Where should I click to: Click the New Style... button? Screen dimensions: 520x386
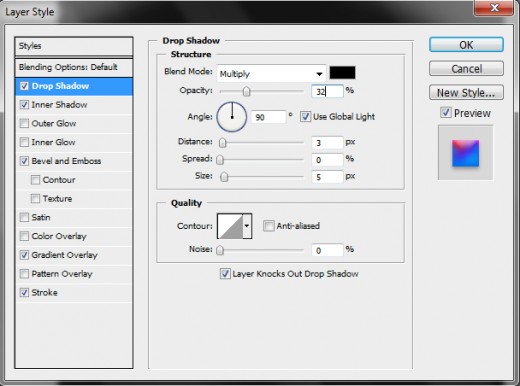pyautogui.click(x=466, y=93)
